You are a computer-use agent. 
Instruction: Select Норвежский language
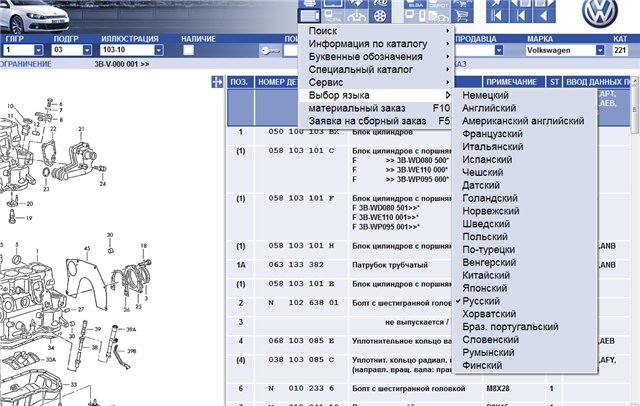tap(525, 211)
